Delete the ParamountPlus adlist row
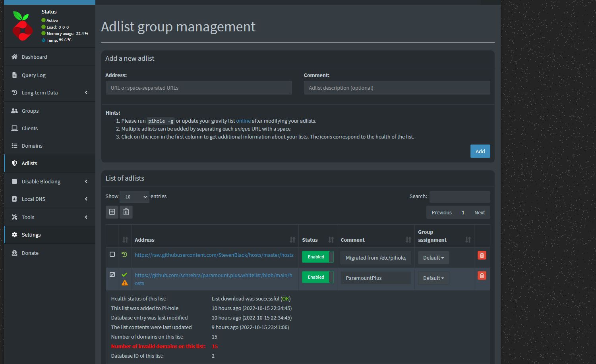Screen dimensions: 596x364 pos(482,275)
